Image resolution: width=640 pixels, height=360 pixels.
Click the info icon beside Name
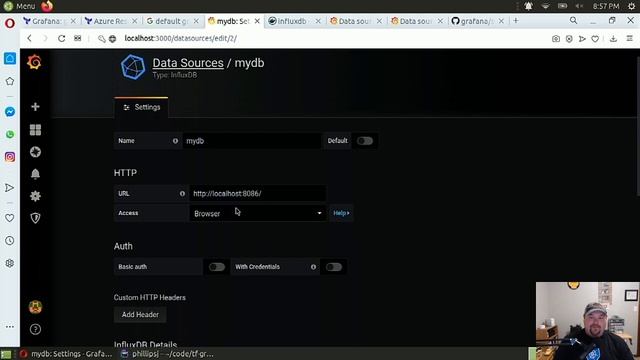coord(175,141)
